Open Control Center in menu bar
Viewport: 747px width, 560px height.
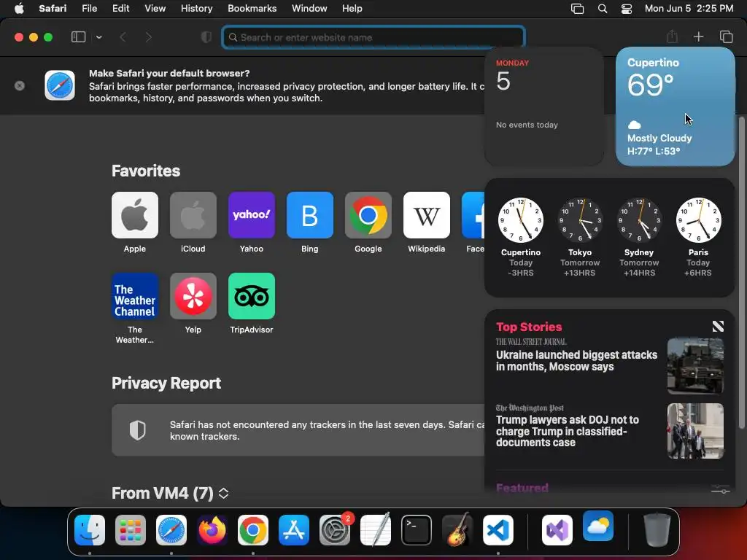coord(627,9)
